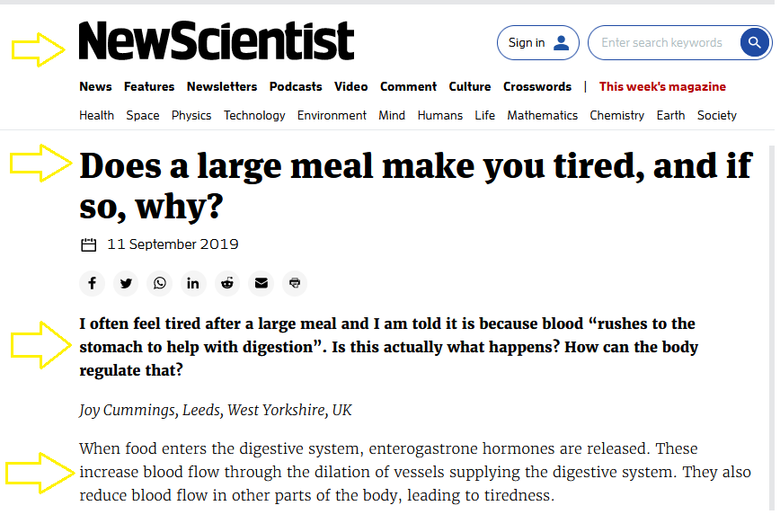Screen dimensions: 780x532
Task: Share article on LinkedIn
Action: [x=193, y=283]
